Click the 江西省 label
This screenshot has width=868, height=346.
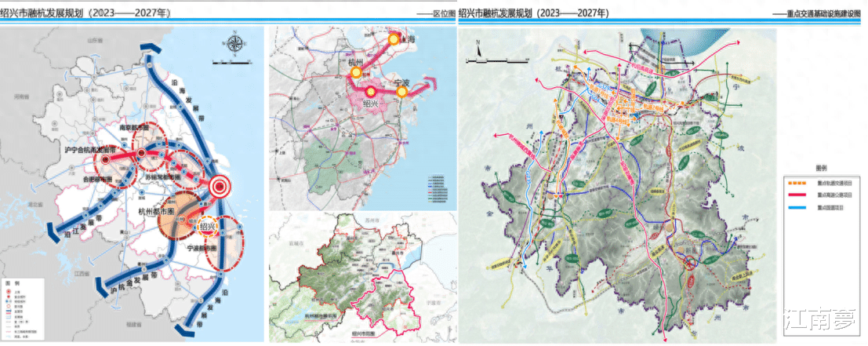click(x=81, y=275)
